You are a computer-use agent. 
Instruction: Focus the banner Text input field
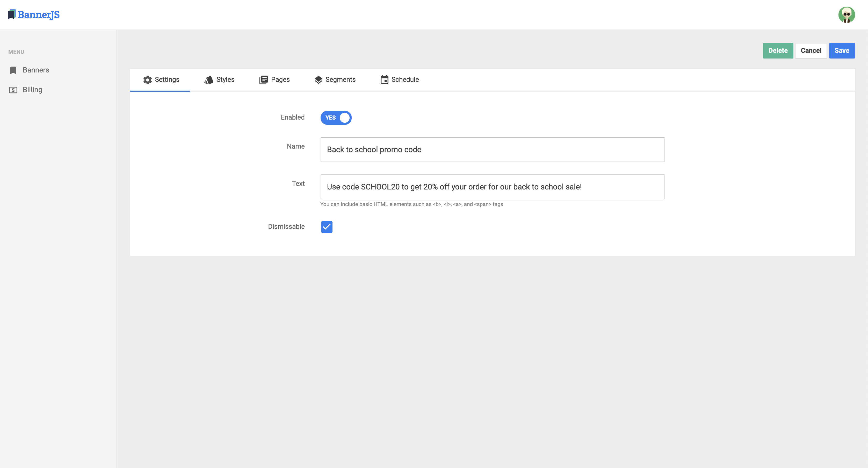(492, 187)
